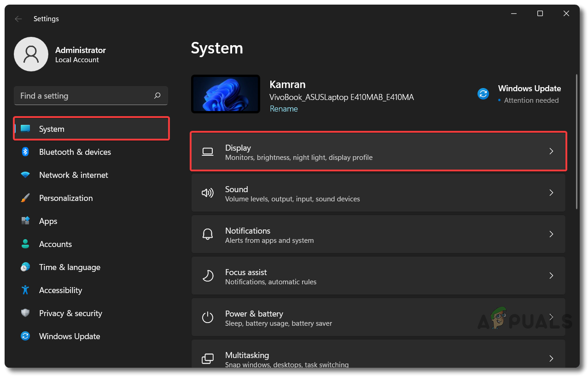588x376 pixels.
Task: Expand Display settings chevron arrow
Action: point(551,152)
